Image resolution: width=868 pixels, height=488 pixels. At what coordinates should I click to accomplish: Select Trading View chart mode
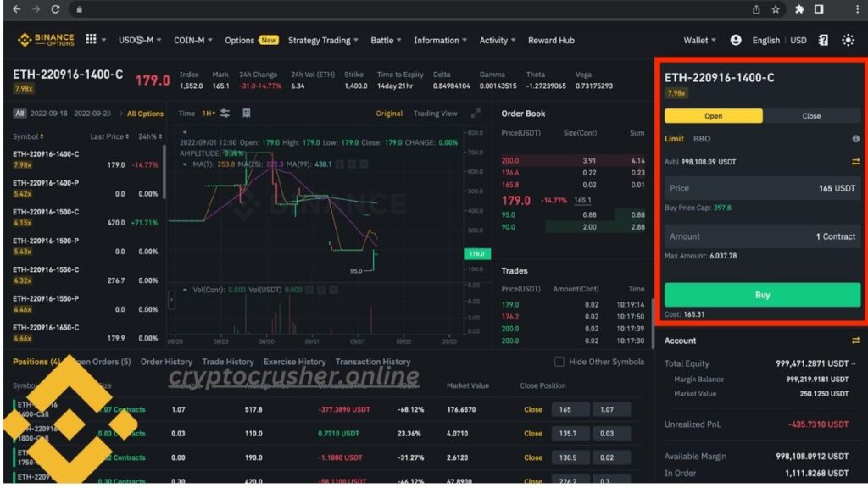[x=435, y=114]
